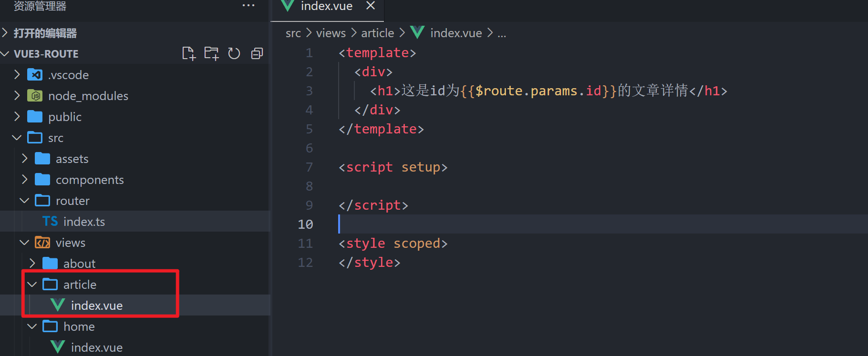Click the <style scoped> tag line
Screen dimensions: 868x356
[x=393, y=244]
